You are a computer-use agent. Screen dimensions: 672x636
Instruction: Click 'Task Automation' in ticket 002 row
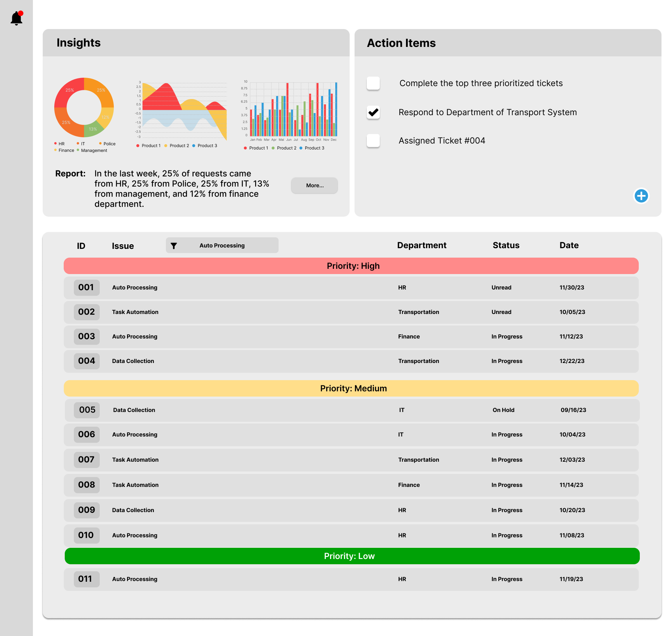tap(135, 312)
